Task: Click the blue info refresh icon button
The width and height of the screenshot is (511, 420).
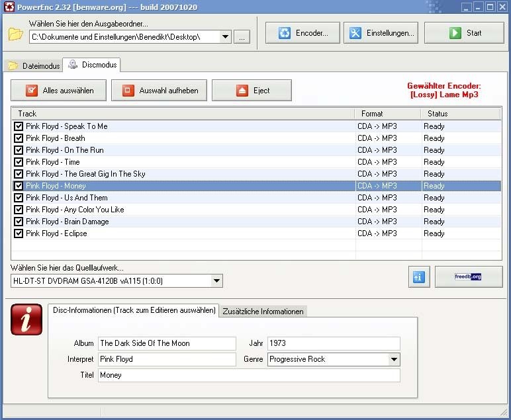Action: point(418,278)
